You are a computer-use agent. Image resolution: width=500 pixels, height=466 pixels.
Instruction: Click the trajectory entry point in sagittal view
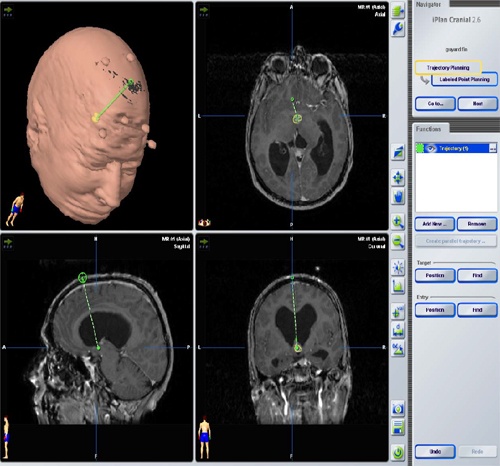pyautogui.click(x=82, y=278)
